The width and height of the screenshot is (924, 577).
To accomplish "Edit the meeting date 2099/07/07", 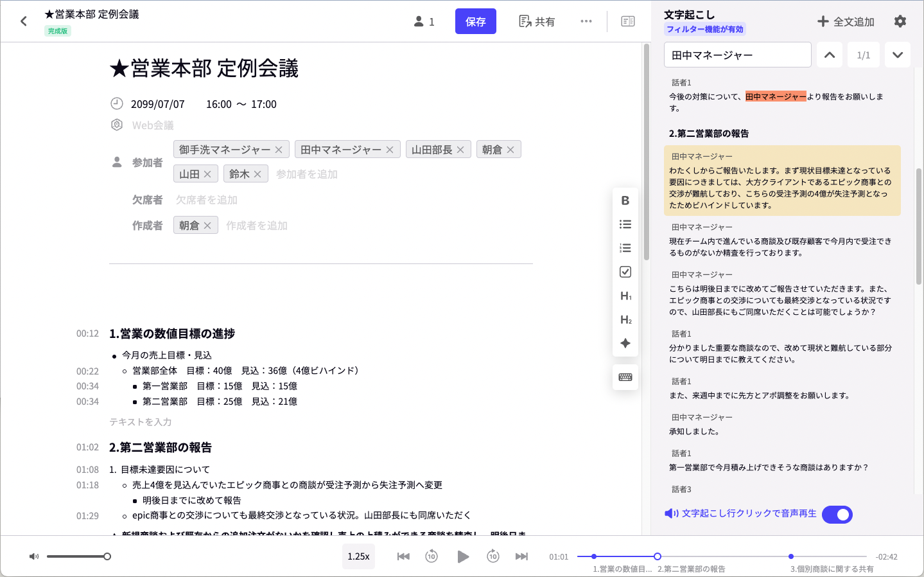I will click(157, 104).
